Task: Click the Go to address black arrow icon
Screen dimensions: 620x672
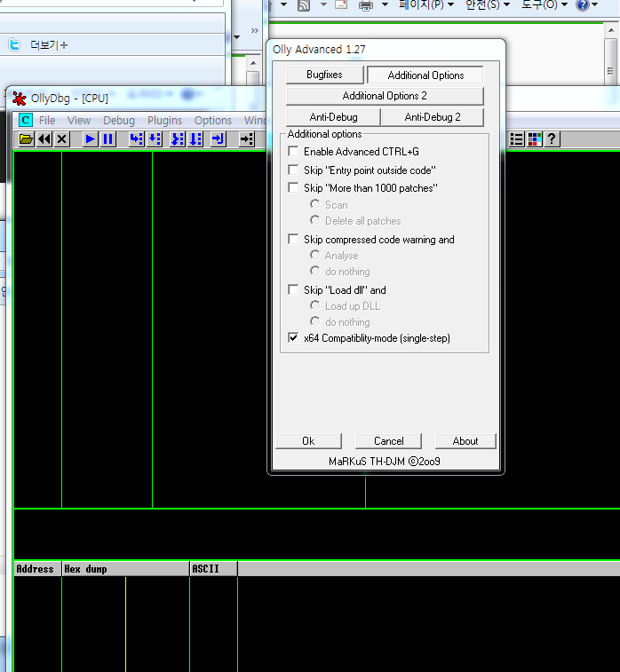Action: tap(247, 138)
